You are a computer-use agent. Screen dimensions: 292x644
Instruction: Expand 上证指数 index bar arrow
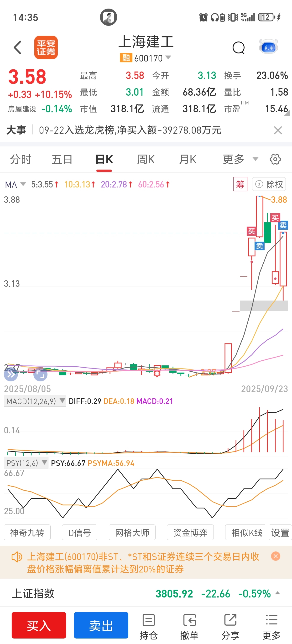pos(278,593)
